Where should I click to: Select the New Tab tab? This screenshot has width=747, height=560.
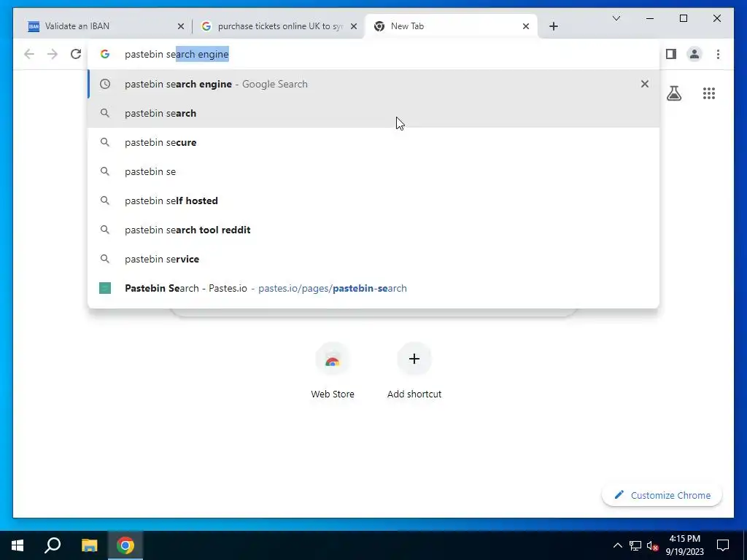tap(451, 26)
